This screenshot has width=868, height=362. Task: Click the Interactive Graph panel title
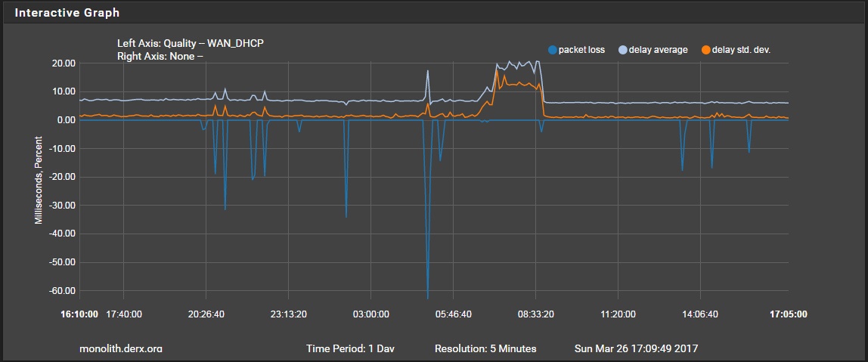(x=67, y=13)
